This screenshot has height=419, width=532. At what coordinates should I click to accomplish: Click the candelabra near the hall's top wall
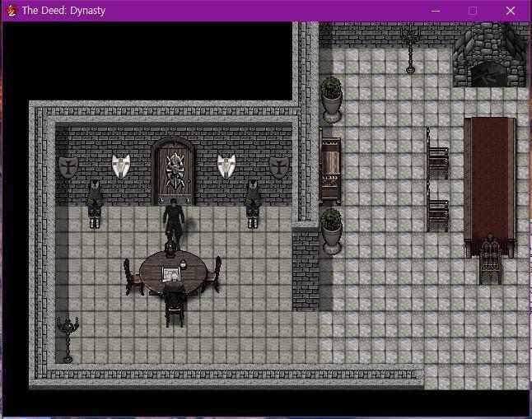pyautogui.click(x=410, y=49)
